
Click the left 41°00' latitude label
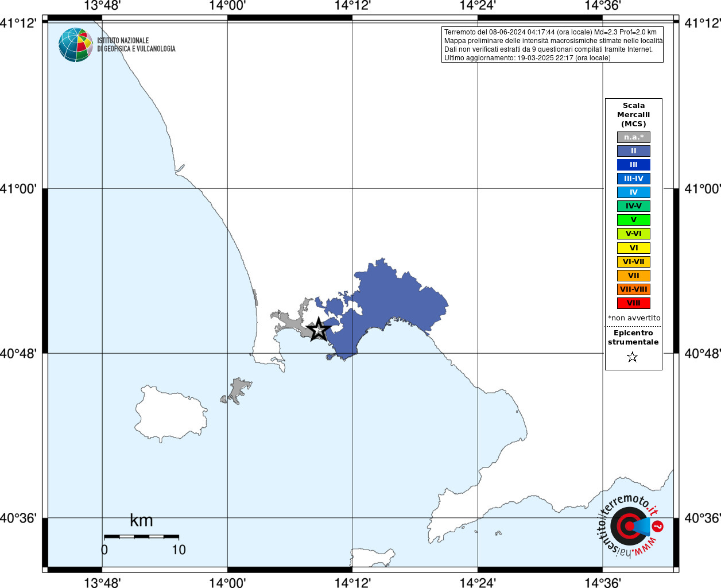point(18,188)
